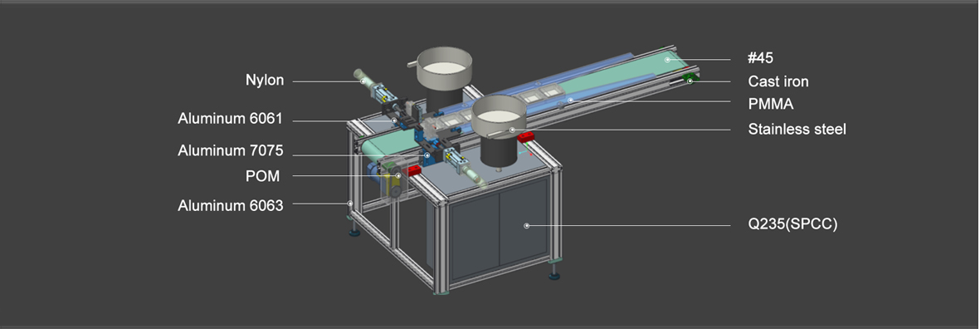Click the PMMA marker on blue guard
Image resolution: width=980 pixels, height=329 pixels.
pyautogui.click(x=570, y=100)
